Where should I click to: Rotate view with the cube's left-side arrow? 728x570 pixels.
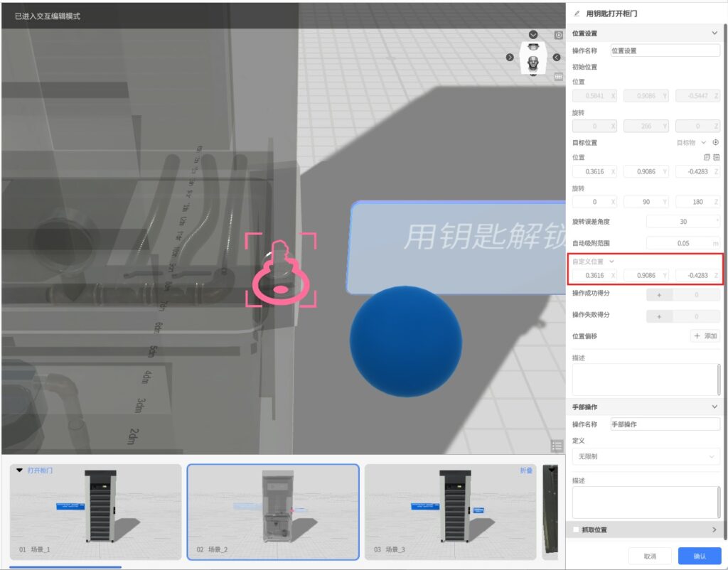pos(510,57)
